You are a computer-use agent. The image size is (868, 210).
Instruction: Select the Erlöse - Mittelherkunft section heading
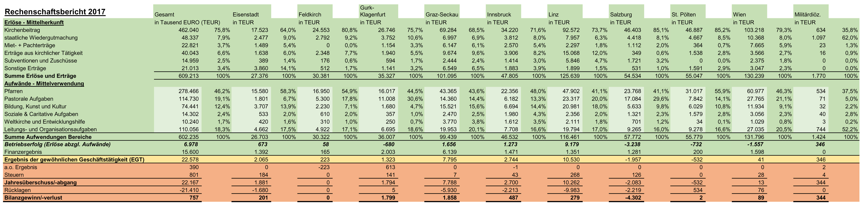click(34, 22)
